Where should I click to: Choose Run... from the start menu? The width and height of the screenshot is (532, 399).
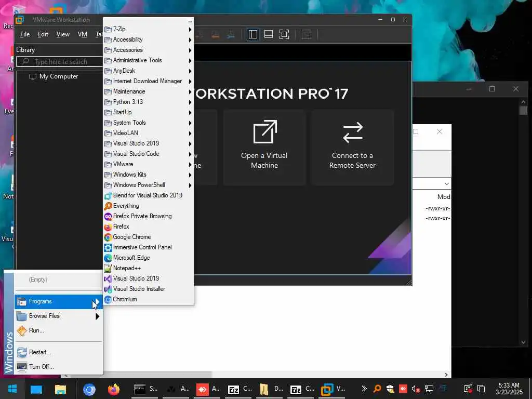click(x=58, y=330)
